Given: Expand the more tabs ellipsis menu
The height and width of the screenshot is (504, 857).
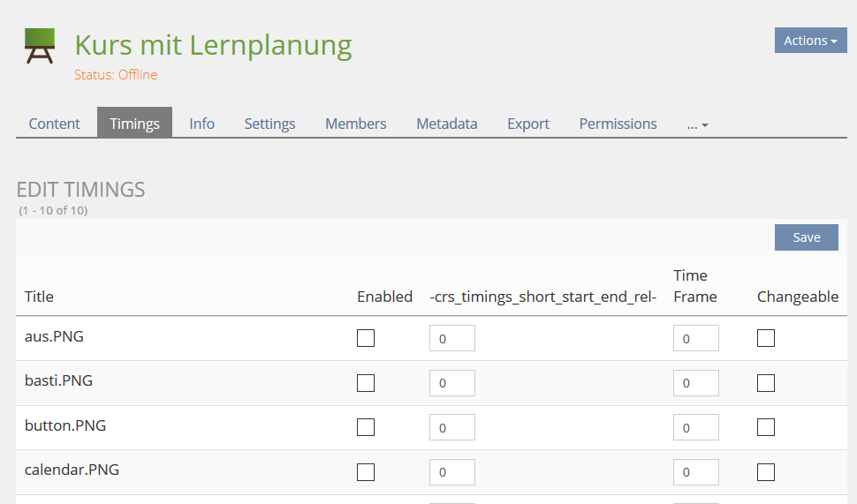Looking at the screenshot, I should [697, 124].
